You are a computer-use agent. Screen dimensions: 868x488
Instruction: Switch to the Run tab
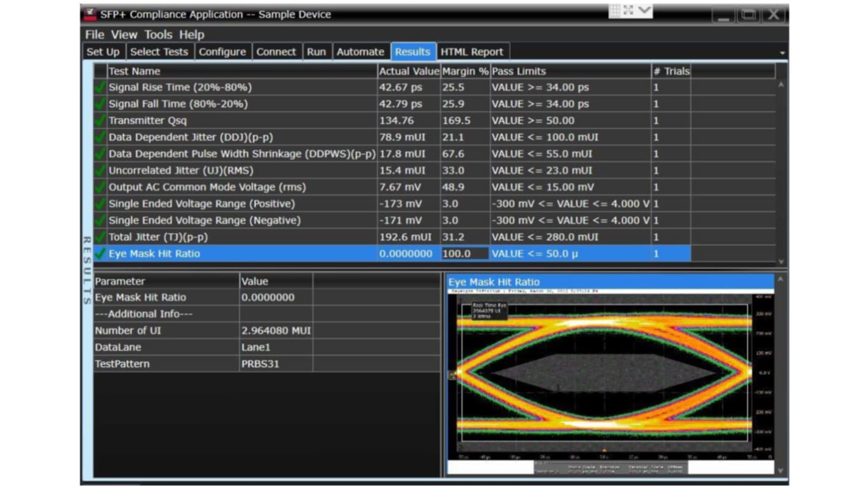click(317, 52)
